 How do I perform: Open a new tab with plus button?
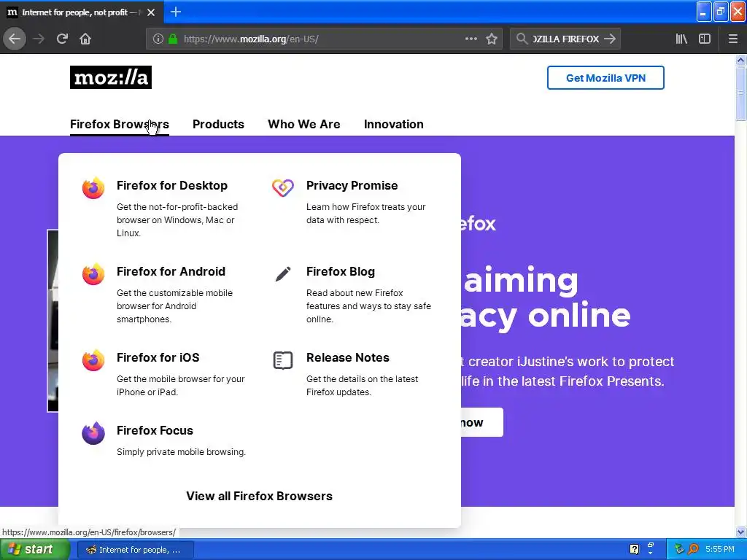175,12
